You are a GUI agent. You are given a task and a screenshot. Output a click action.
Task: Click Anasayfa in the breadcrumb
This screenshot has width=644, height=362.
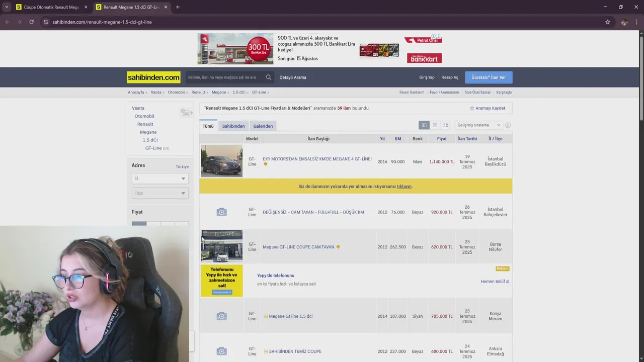[x=136, y=93]
